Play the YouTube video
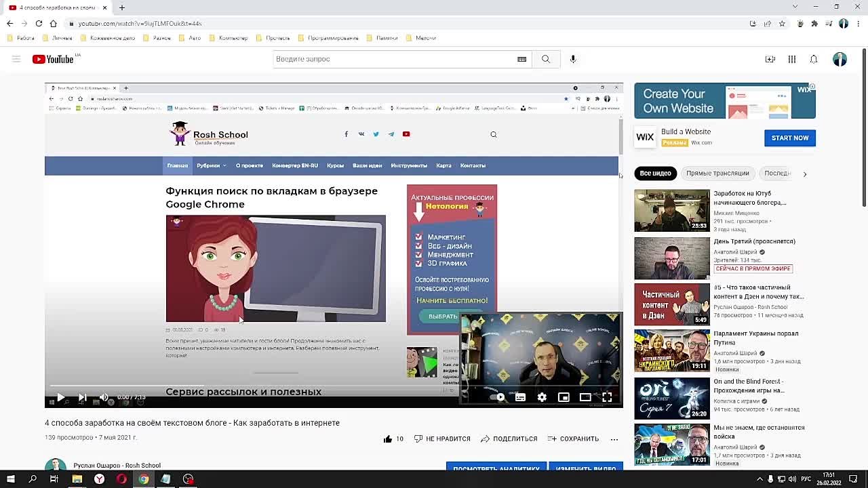The height and width of the screenshot is (488, 868). [x=60, y=398]
